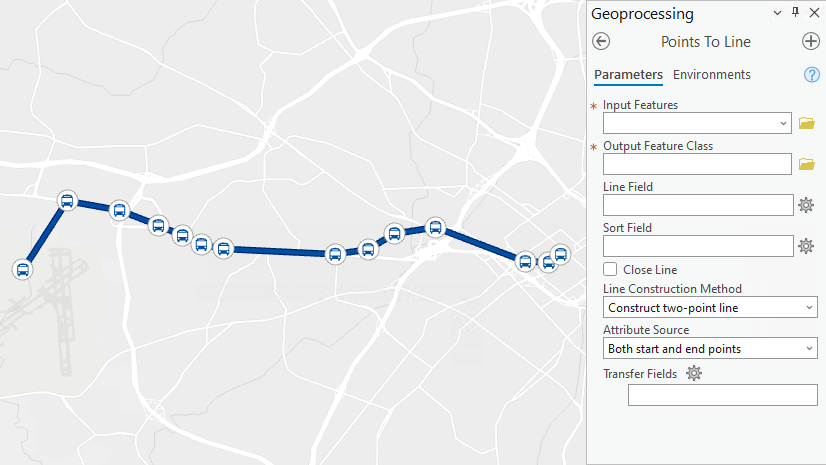Screen dimensions: 826x465
Task: Click the Sort Field gear icon
Action: tap(807, 246)
